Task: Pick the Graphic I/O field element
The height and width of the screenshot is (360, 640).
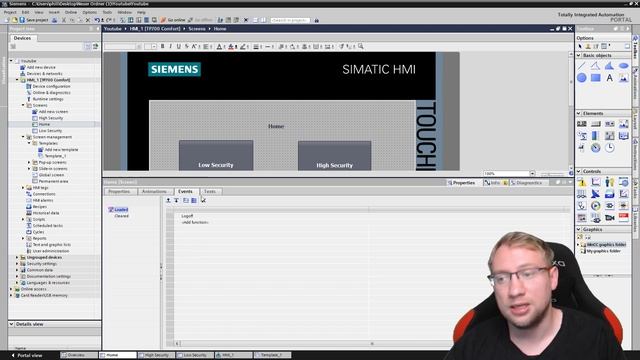Action: pos(623,124)
